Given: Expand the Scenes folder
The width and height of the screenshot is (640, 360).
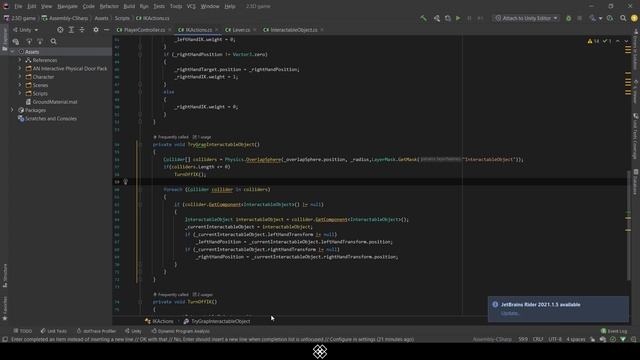Looking at the screenshot, I should [x=20, y=85].
